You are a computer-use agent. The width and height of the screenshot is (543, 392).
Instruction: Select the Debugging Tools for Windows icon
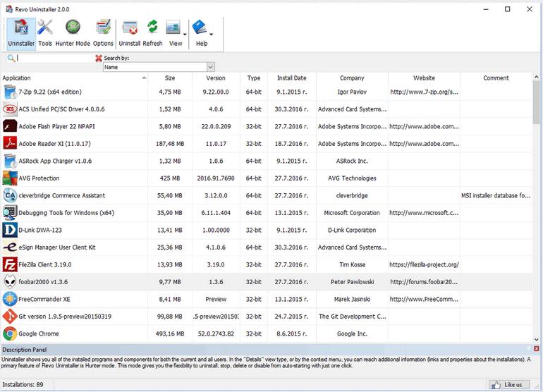tap(10, 213)
